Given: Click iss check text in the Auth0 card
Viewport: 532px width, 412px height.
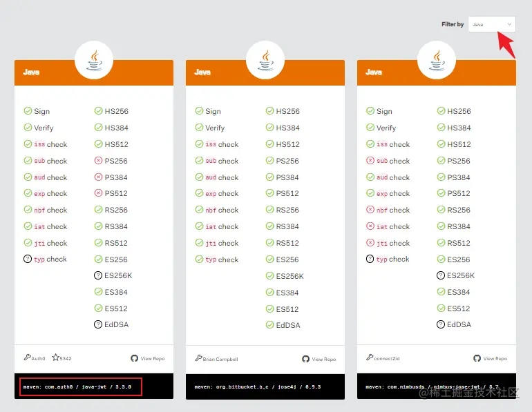Looking at the screenshot, I should click(50, 144).
